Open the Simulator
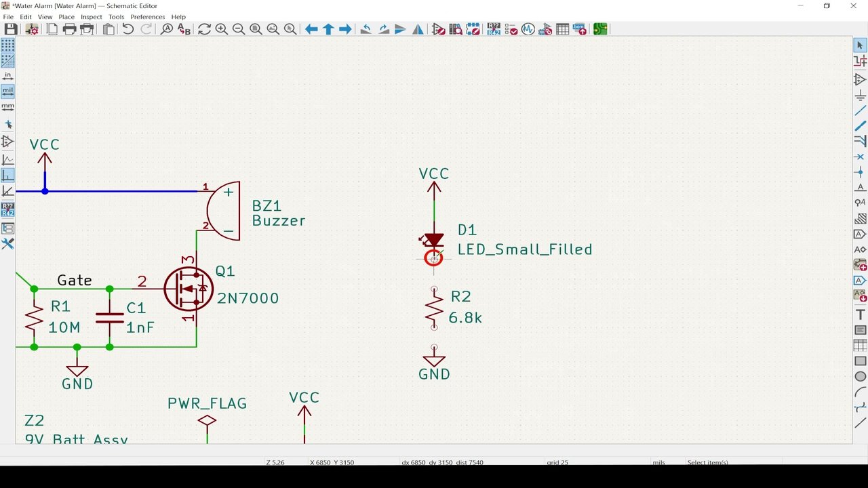Viewport: 868px width, 488px height. 528,29
